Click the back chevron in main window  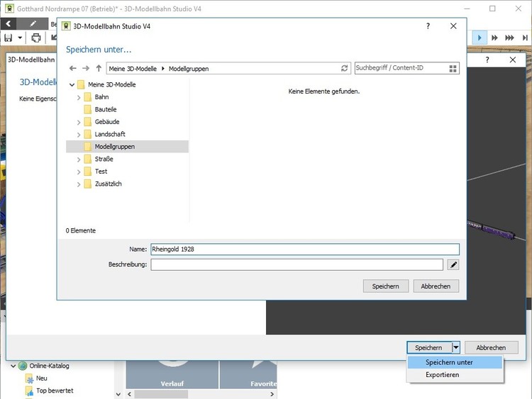[x=9, y=23]
